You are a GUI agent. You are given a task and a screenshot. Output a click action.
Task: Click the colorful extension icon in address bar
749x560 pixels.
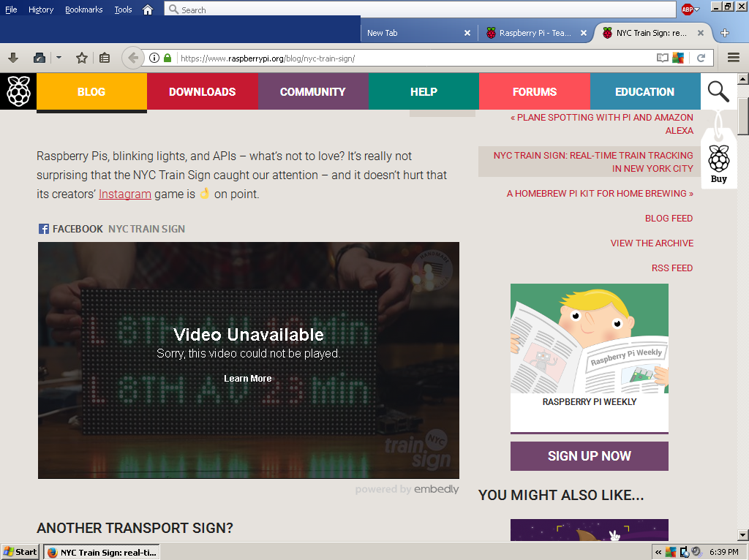coord(678,58)
